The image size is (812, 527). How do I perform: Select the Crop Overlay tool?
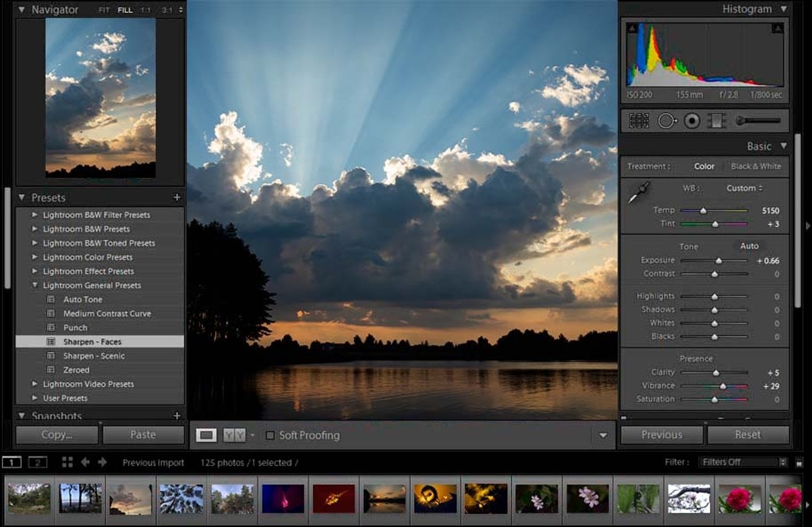(x=639, y=120)
